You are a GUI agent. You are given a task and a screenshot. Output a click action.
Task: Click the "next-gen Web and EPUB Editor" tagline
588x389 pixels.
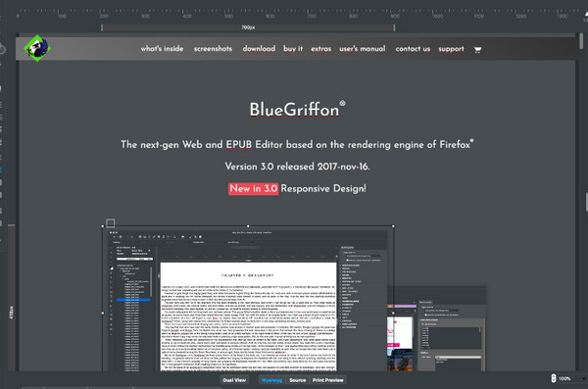pos(297,144)
